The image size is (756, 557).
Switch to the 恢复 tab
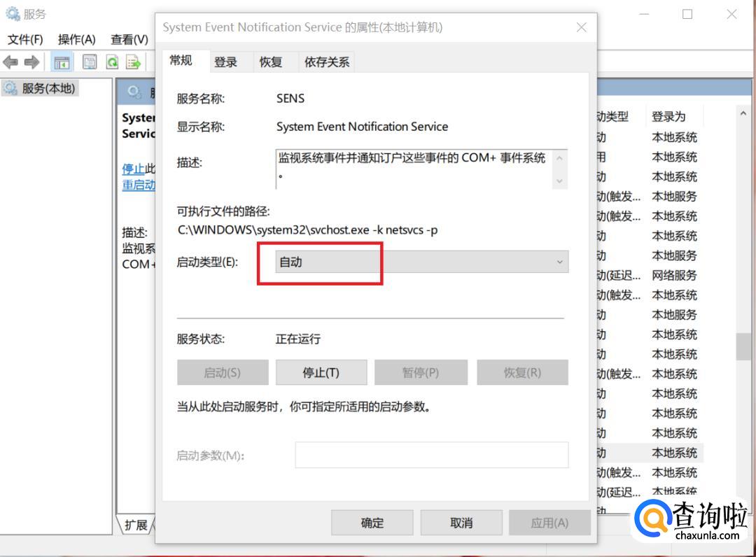tap(270, 62)
